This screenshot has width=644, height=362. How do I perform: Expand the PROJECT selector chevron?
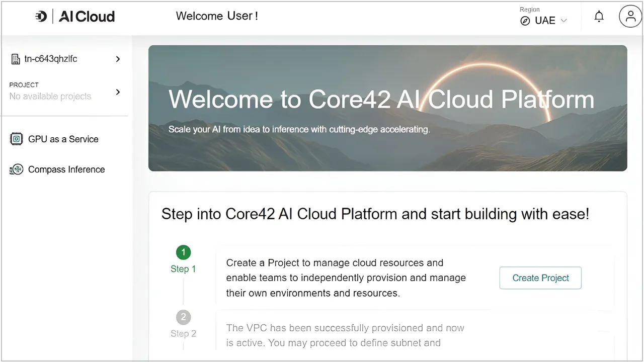tap(118, 92)
